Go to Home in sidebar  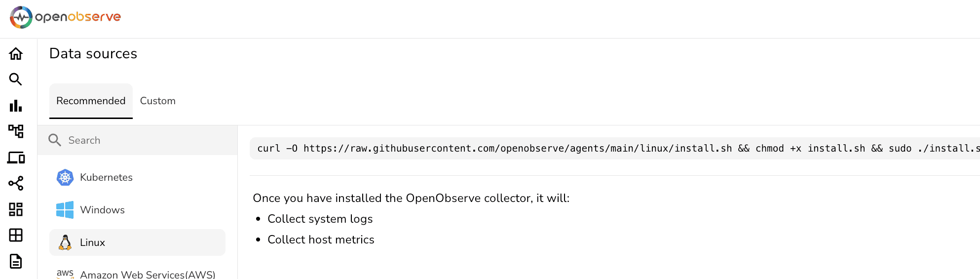16,54
